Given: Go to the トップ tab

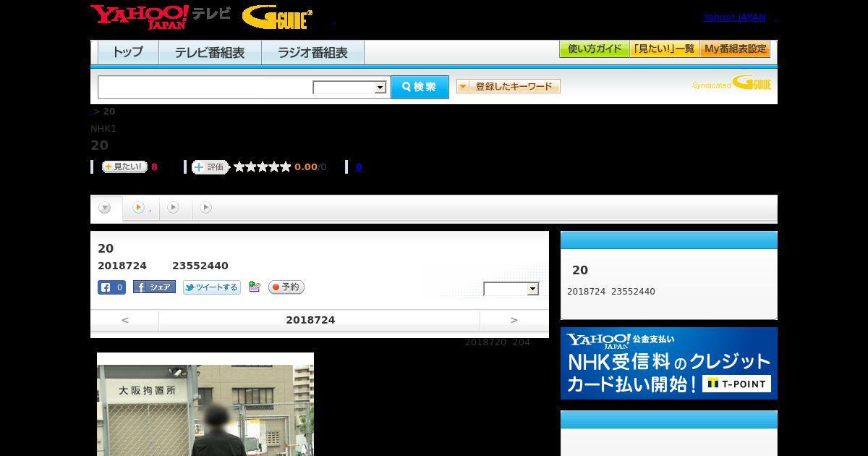Looking at the screenshot, I should point(128,52).
